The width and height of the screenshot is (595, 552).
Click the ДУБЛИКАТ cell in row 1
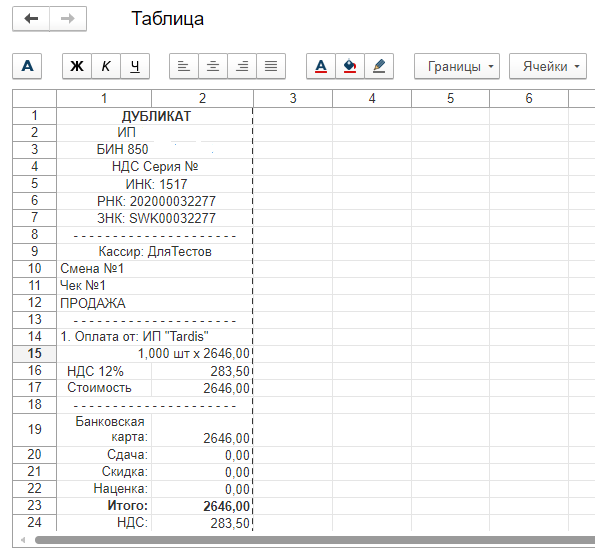(x=156, y=116)
